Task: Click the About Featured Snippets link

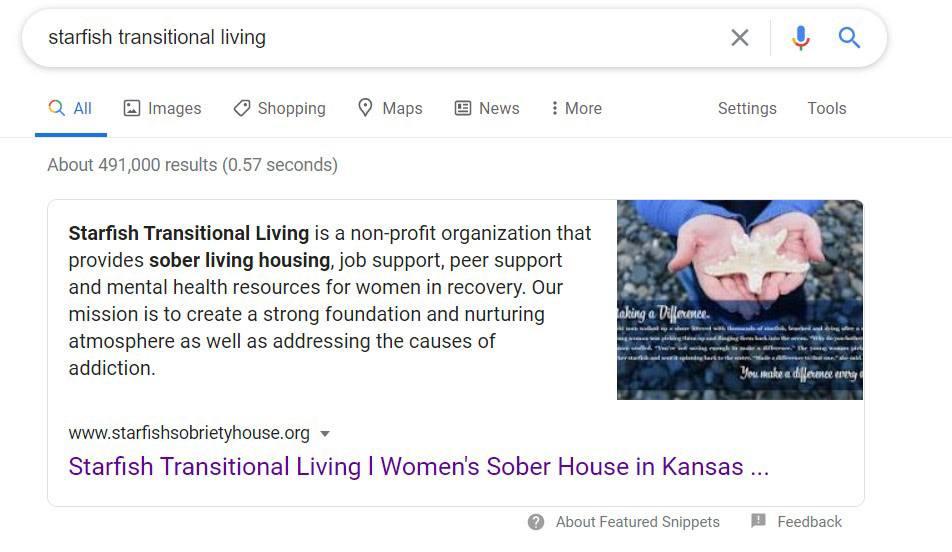Action: point(638,522)
